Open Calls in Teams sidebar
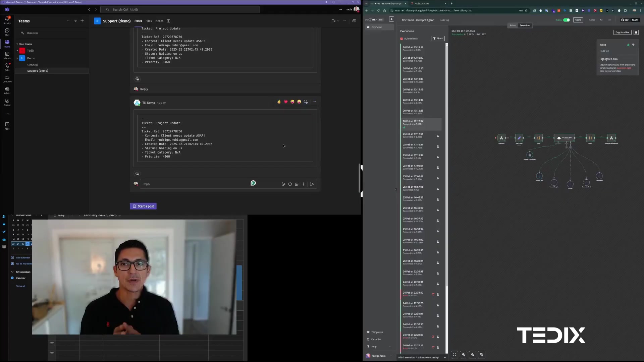644x362 pixels. [x=7, y=67]
